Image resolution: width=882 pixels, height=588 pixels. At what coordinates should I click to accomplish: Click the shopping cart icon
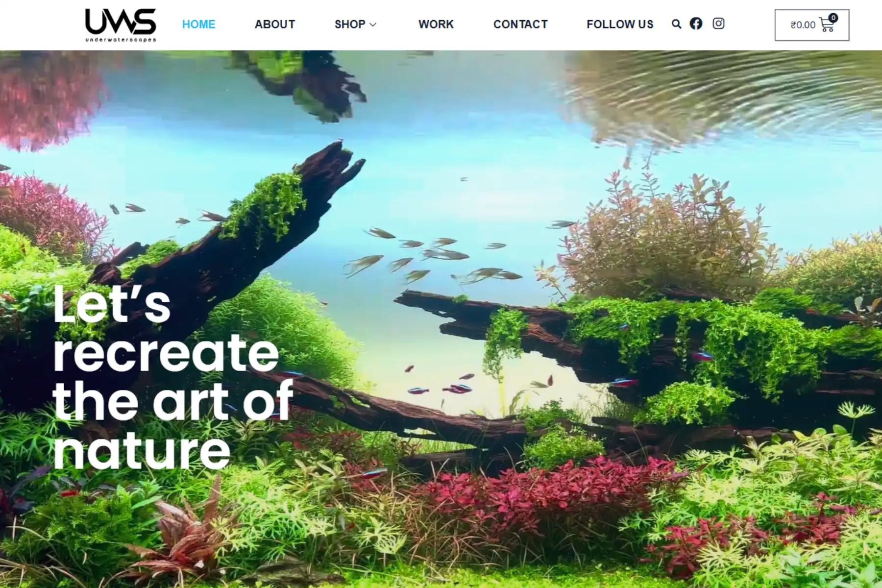[826, 24]
